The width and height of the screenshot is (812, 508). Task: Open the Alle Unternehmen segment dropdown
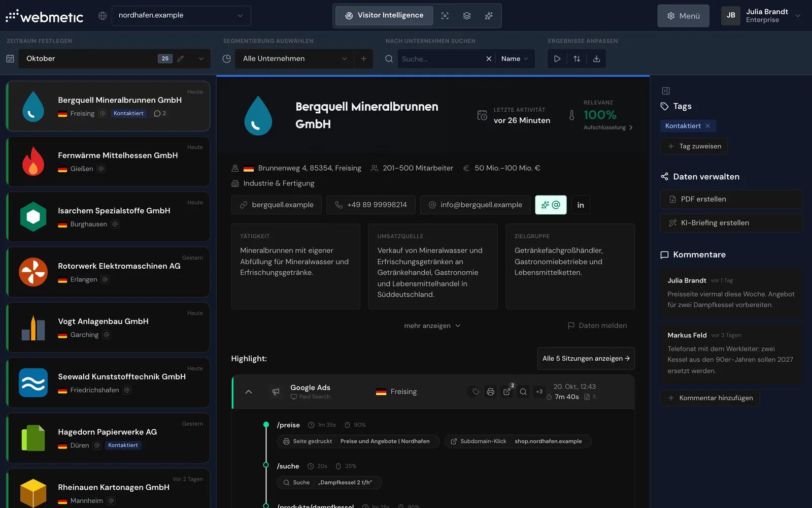(x=295, y=59)
